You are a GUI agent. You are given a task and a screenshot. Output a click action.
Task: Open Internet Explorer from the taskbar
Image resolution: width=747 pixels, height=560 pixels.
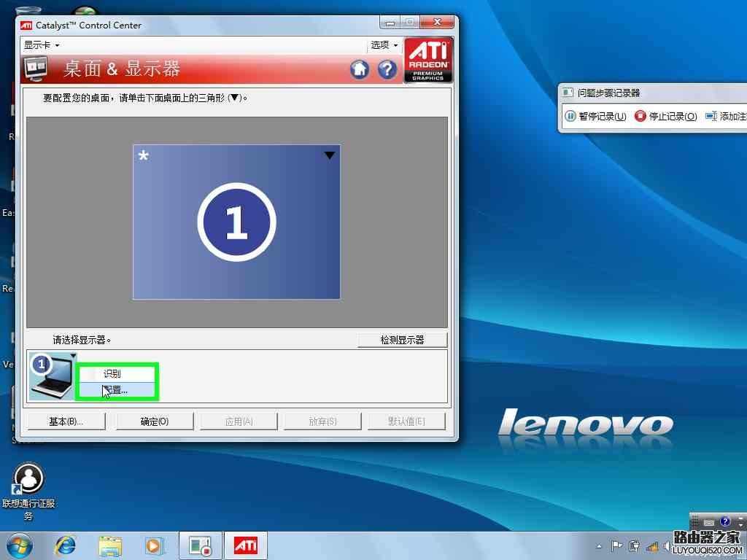pyautogui.click(x=65, y=545)
